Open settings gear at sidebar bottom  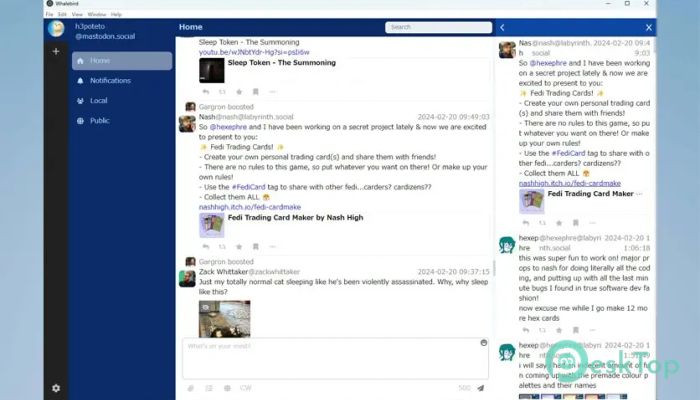point(56,388)
